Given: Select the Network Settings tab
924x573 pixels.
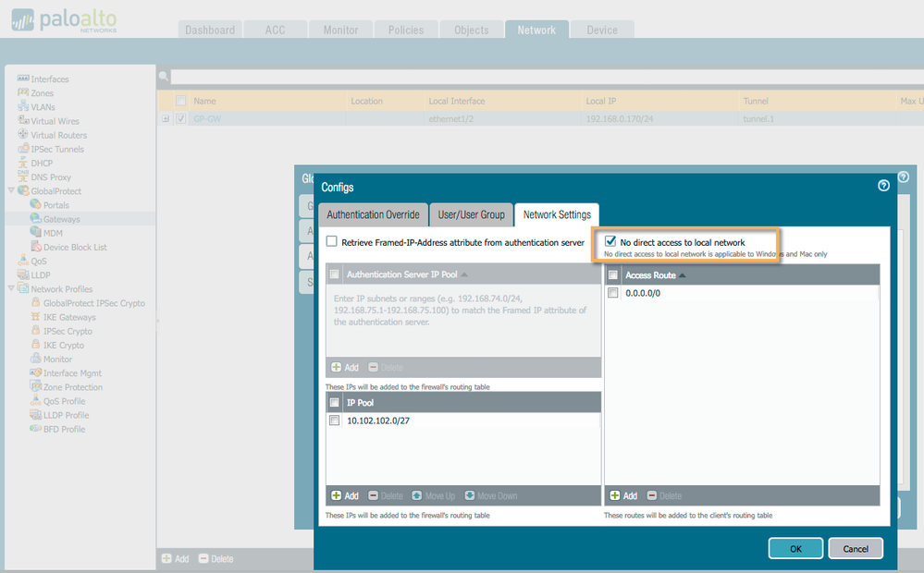Looking at the screenshot, I should [x=557, y=215].
